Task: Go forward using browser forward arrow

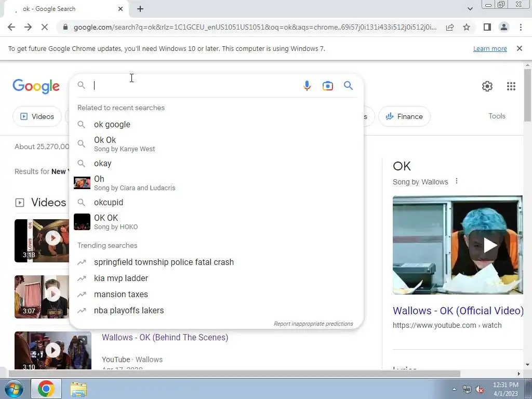Action: coord(28,27)
